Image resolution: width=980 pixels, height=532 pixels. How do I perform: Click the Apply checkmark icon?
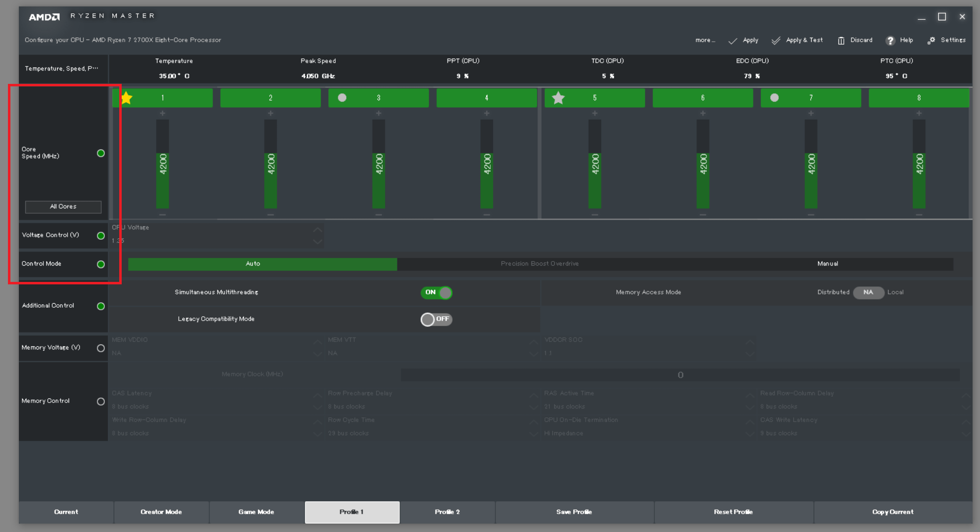click(733, 41)
